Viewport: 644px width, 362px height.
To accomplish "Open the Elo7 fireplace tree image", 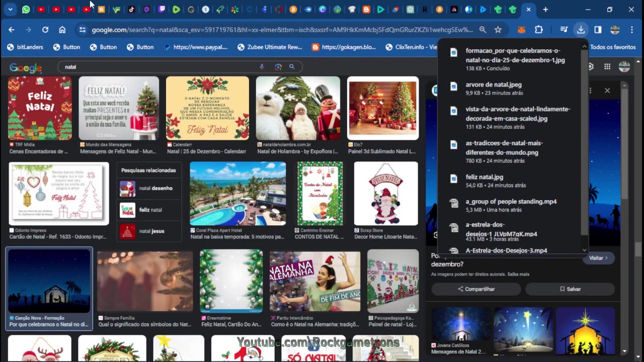I will click(383, 108).
